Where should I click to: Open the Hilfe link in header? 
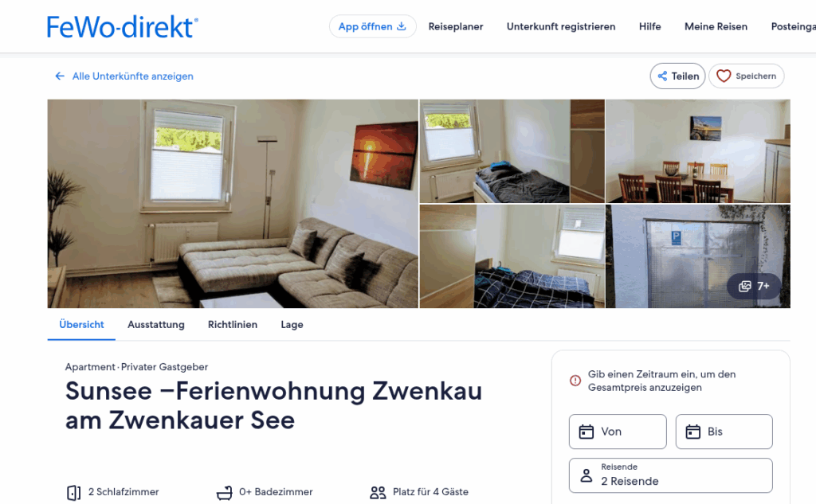click(x=650, y=26)
